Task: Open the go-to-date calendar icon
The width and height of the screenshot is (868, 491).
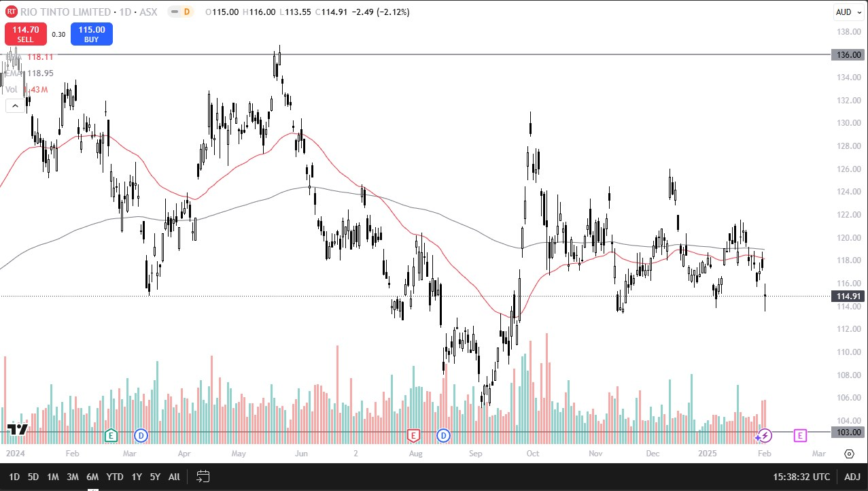Action: pos(203,476)
